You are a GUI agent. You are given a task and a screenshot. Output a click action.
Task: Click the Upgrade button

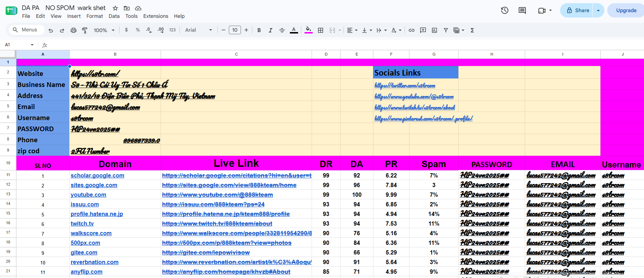(x=626, y=10)
